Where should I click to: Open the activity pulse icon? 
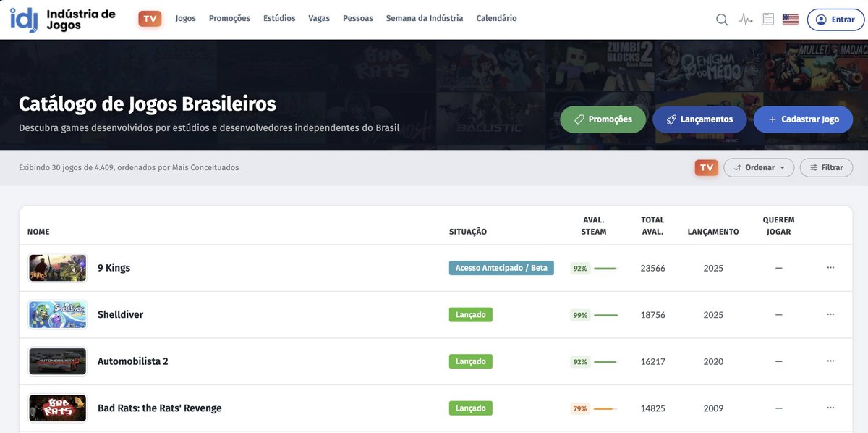(746, 20)
